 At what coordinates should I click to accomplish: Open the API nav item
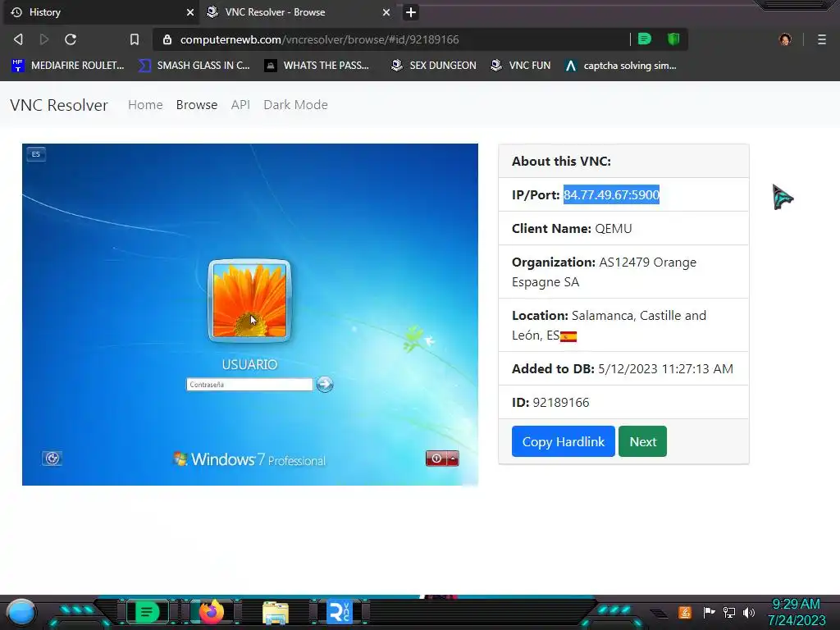pos(240,105)
